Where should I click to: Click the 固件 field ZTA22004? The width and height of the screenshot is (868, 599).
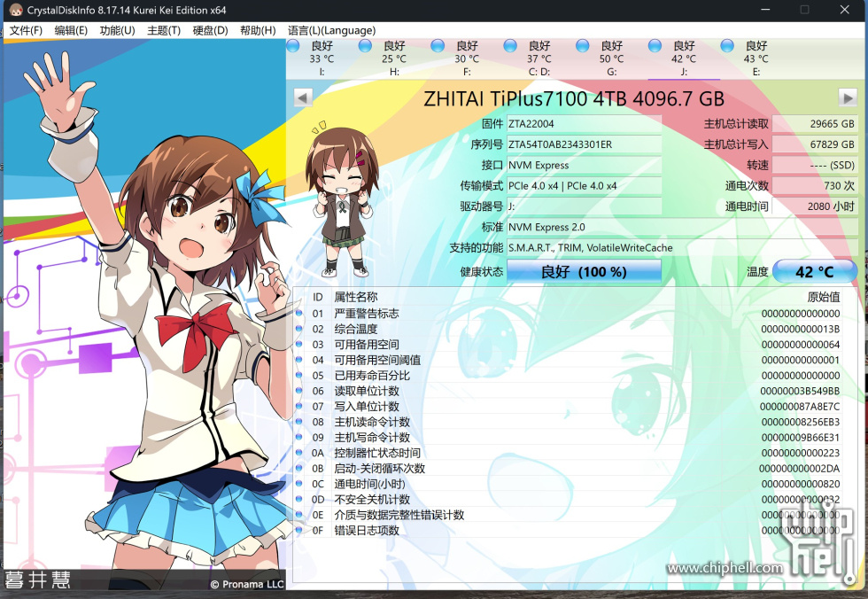coord(584,124)
